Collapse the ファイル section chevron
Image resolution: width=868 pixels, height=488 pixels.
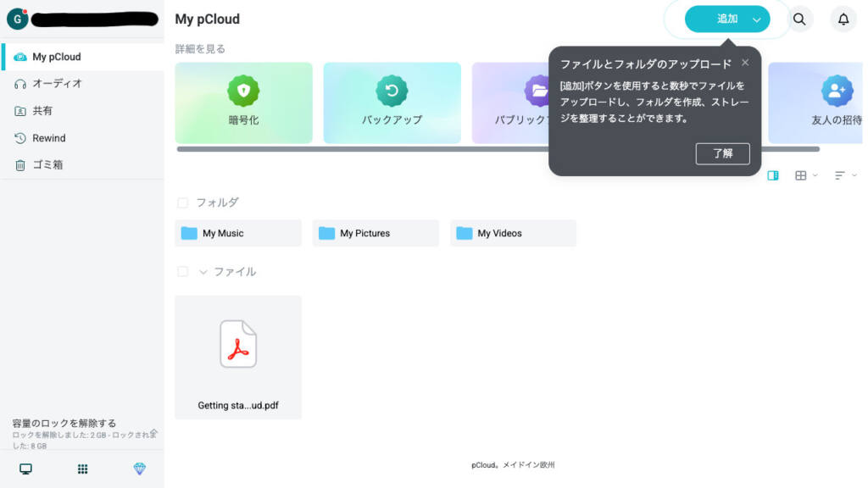point(203,272)
